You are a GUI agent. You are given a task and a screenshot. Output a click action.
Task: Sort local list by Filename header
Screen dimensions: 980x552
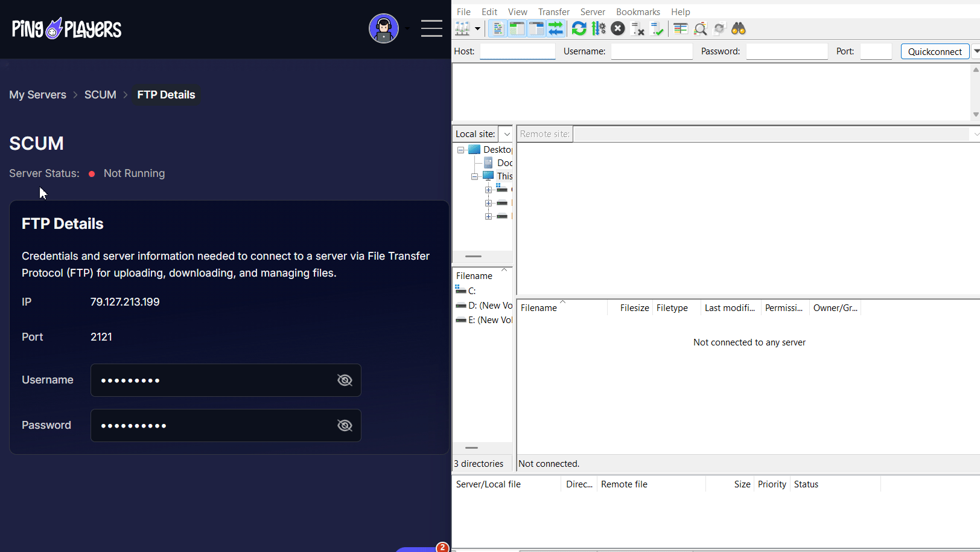(x=482, y=276)
